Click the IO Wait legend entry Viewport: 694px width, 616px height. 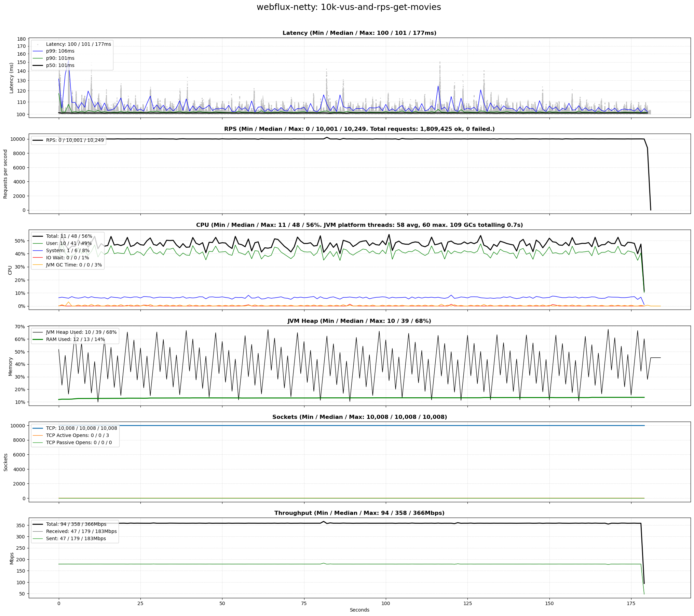pyautogui.click(x=67, y=258)
